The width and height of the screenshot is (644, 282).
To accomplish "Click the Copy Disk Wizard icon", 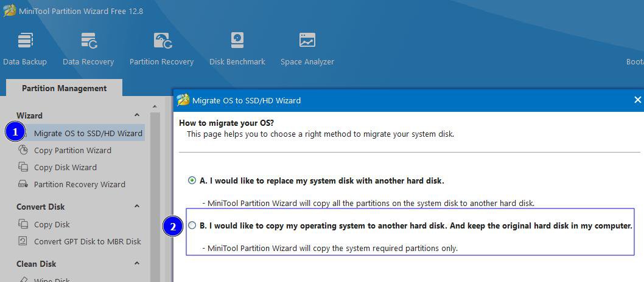I will (x=23, y=167).
